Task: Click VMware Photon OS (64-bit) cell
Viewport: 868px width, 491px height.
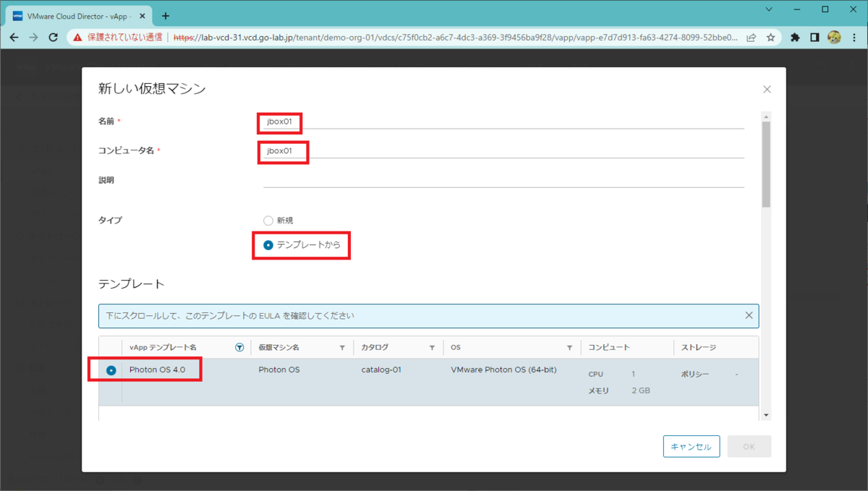Action: click(x=503, y=370)
